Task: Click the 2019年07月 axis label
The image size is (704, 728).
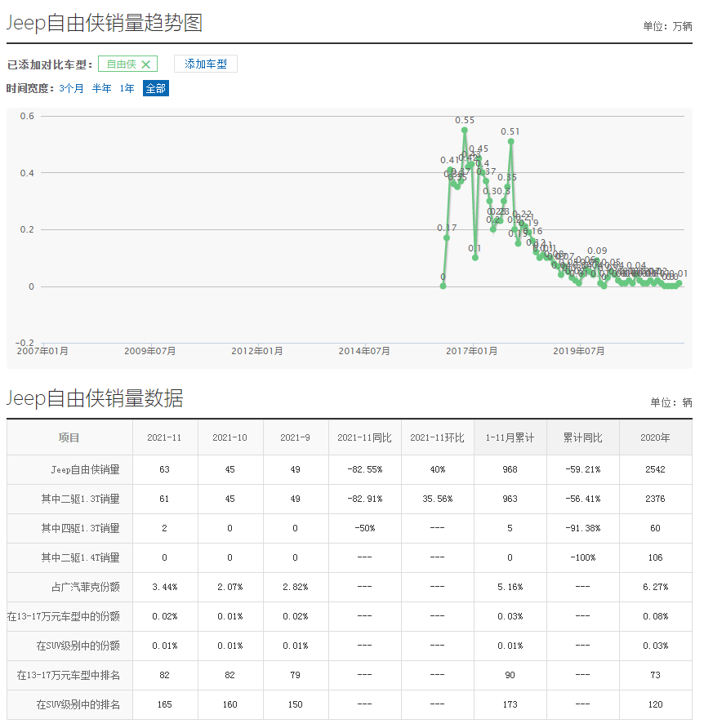Action: pos(578,351)
